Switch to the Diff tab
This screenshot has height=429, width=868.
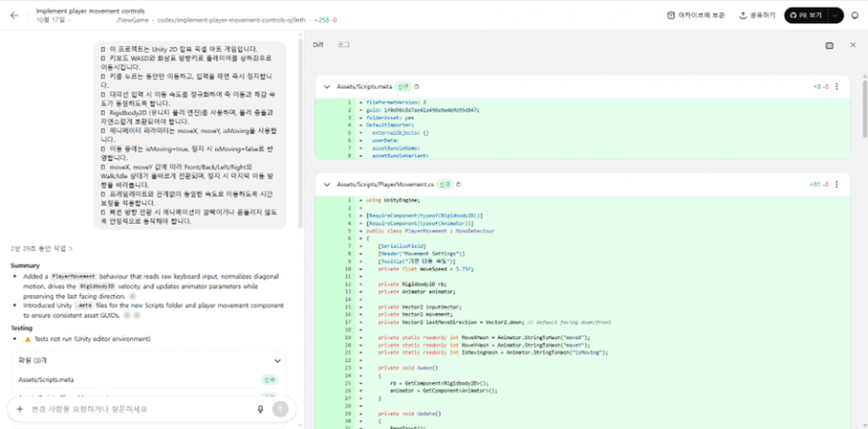pyautogui.click(x=318, y=45)
